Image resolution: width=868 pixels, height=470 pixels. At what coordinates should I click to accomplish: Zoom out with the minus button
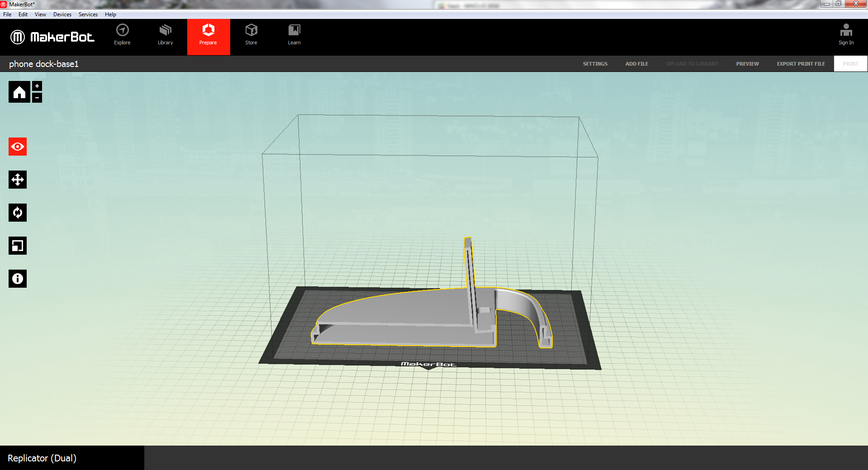37,97
